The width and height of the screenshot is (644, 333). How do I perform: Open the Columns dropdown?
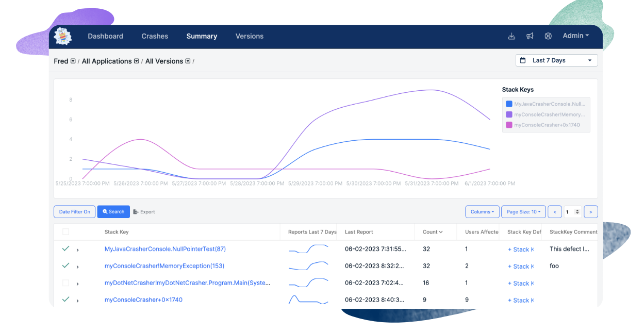482,212
